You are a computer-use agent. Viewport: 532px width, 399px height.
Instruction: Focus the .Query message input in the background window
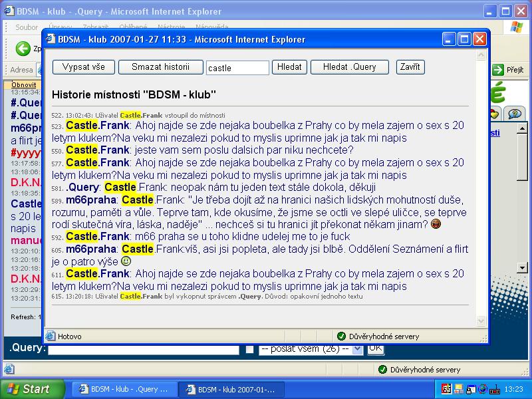pyautogui.click(x=144, y=350)
